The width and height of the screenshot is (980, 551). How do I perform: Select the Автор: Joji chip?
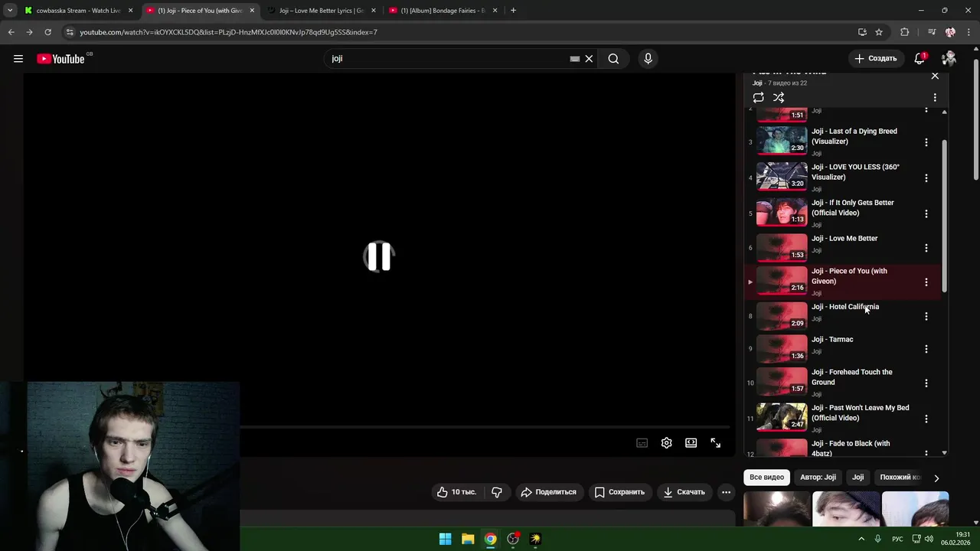[818, 478]
